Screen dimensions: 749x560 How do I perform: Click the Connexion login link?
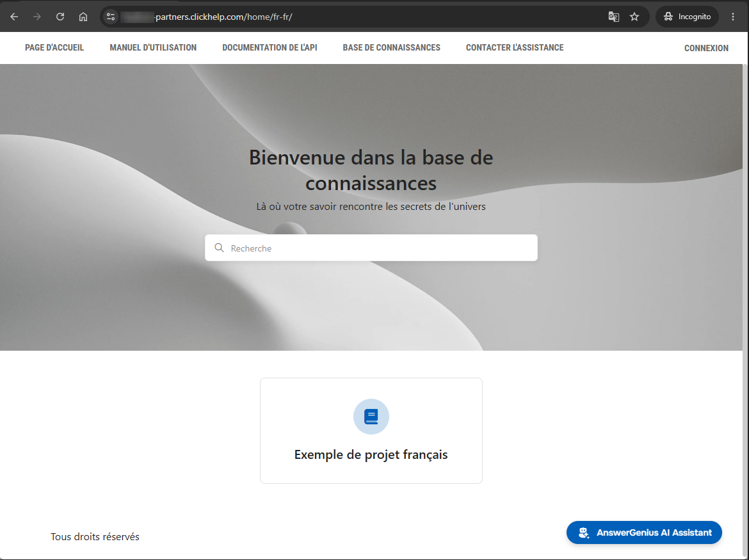click(706, 48)
